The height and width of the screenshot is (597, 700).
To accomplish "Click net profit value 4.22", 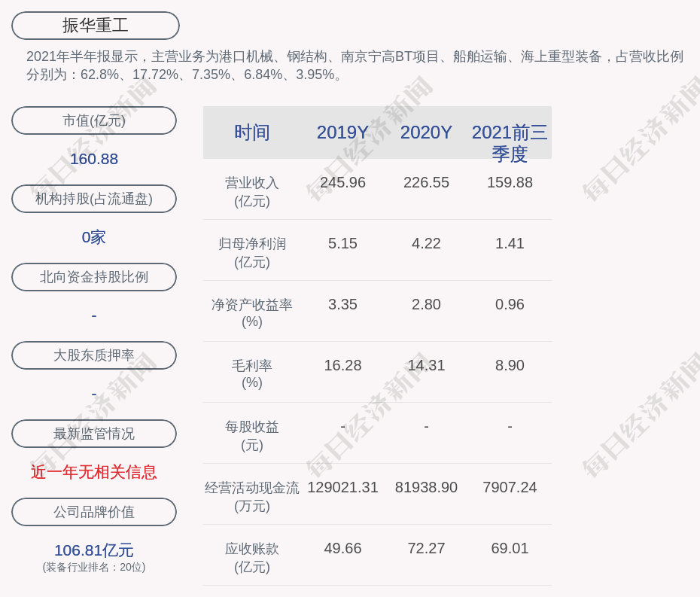I will coord(426,243).
